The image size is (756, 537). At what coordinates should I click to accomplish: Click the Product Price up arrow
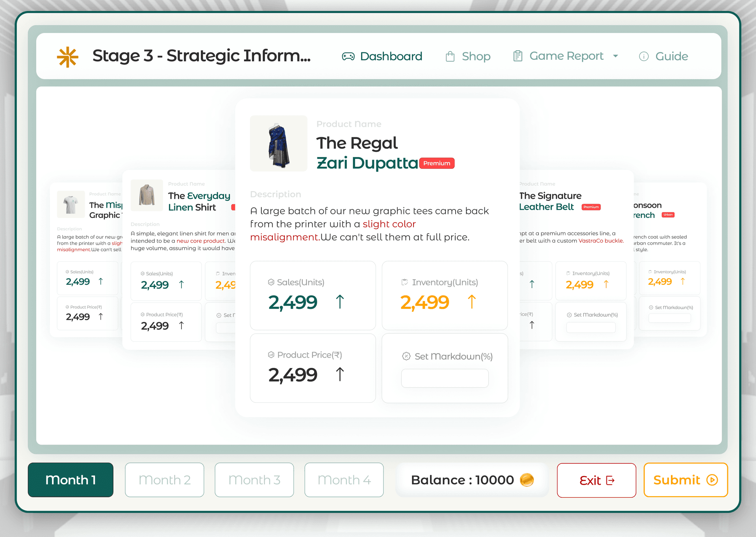click(x=340, y=375)
